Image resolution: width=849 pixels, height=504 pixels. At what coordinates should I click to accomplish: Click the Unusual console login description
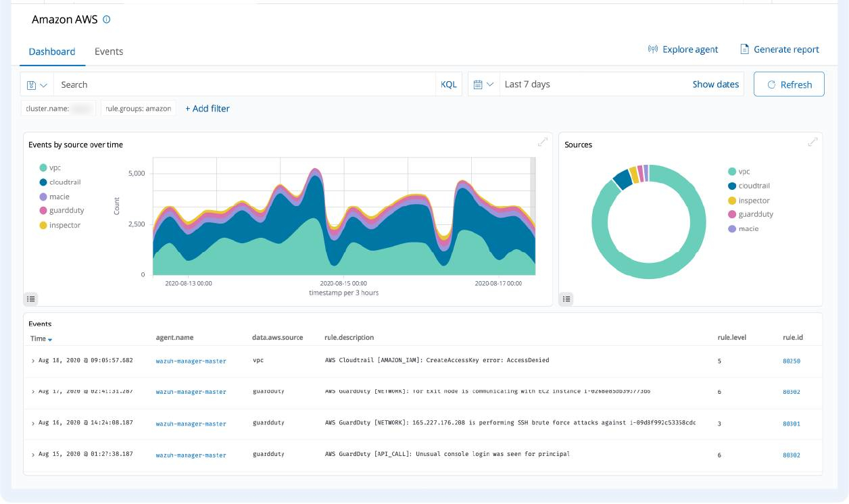tap(447, 454)
